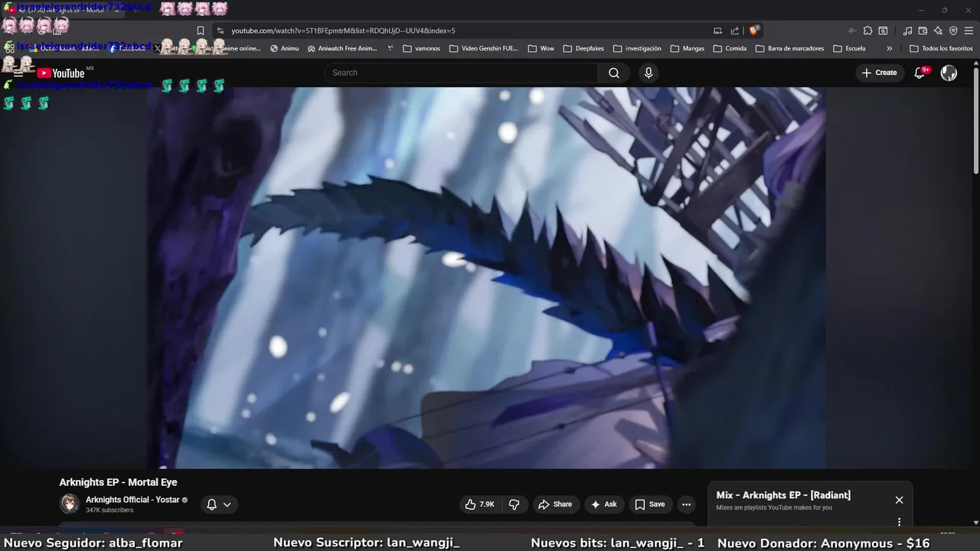Open the Brave Wallet icon
Screen dimensions: 980x551
tap(923, 31)
